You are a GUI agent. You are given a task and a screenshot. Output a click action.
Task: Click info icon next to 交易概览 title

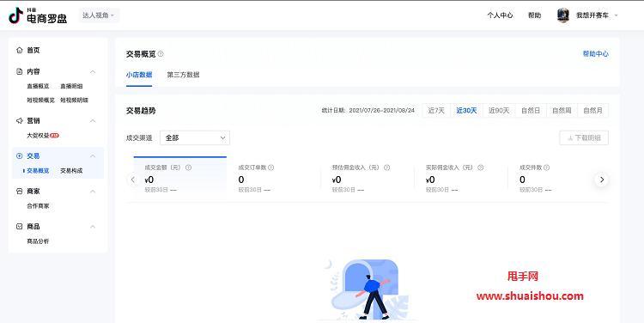161,54
